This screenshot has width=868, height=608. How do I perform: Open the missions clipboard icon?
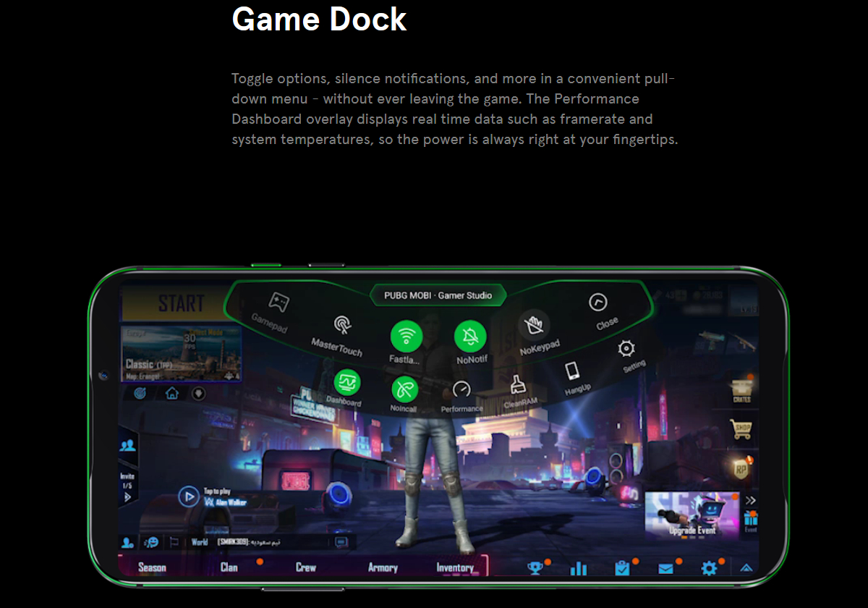pyautogui.click(x=622, y=568)
